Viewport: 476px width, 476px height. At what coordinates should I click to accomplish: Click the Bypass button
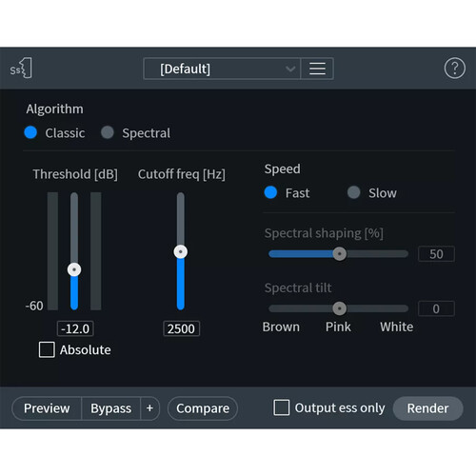[x=110, y=408]
